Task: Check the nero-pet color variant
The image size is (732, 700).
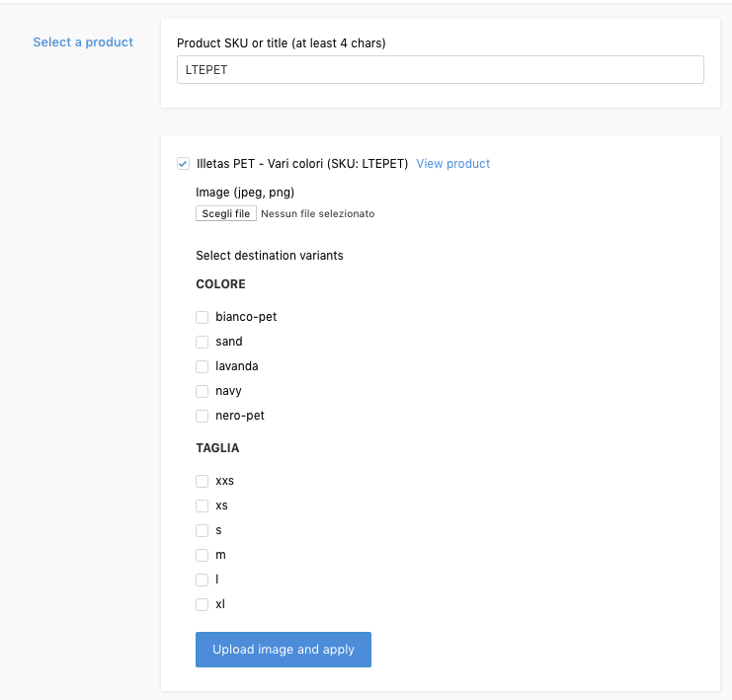Action: click(x=202, y=416)
